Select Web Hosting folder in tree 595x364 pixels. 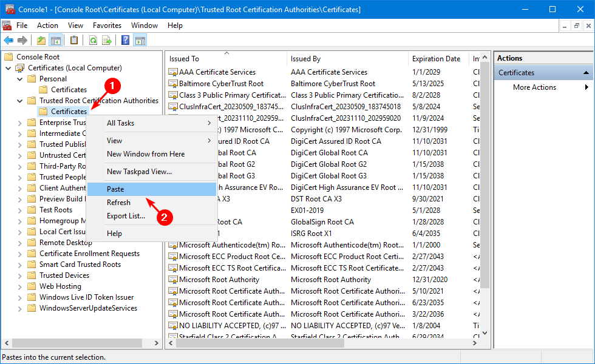(x=60, y=286)
